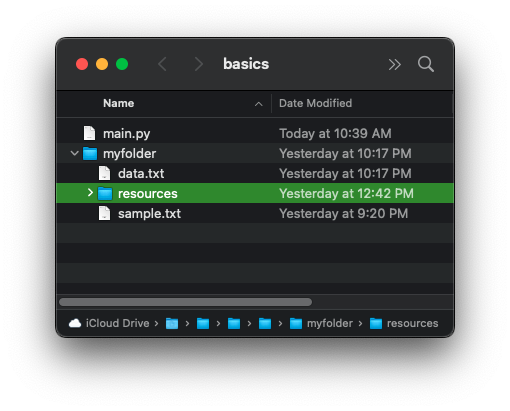Screen dimensions: 510x411
Task: Toggle sort order on Name column arrow
Action: [x=258, y=104]
